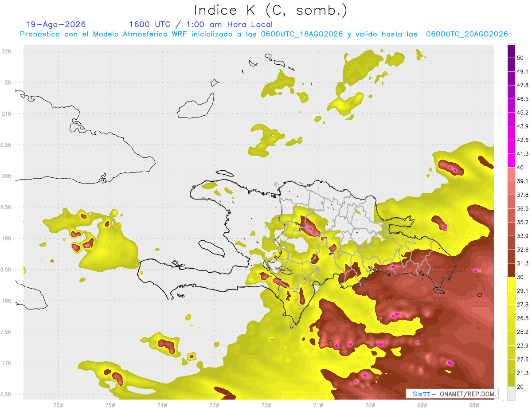Viewport: 532px width, 411px height.
Task: Click the colorbar value '32.6'
Action: (523, 250)
